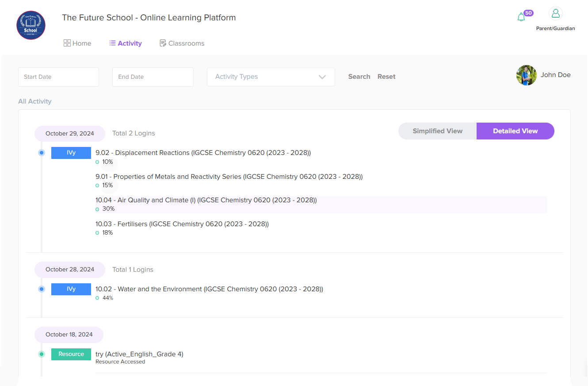Open the notifications bell icon
Viewport: 588px width, 386px height.
521,17
